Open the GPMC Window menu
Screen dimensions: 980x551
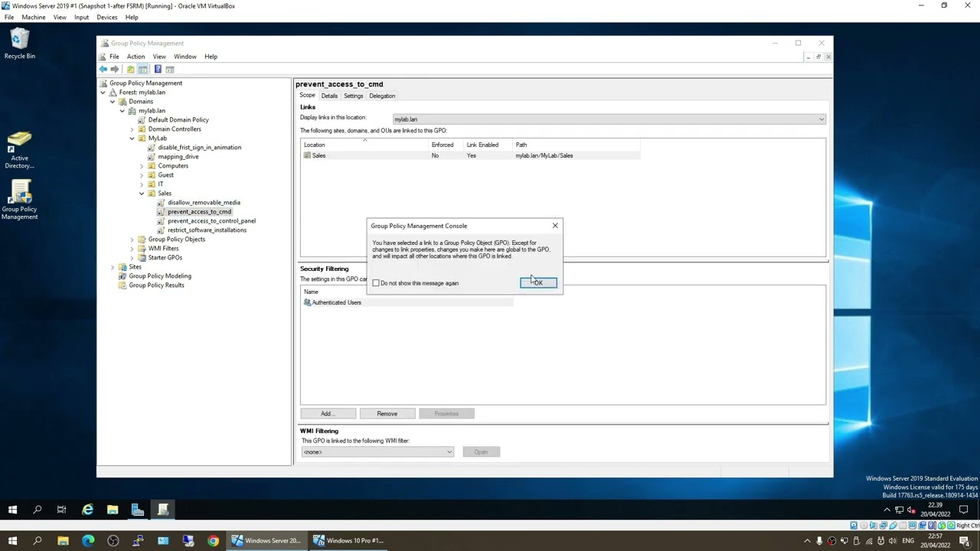coord(185,57)
